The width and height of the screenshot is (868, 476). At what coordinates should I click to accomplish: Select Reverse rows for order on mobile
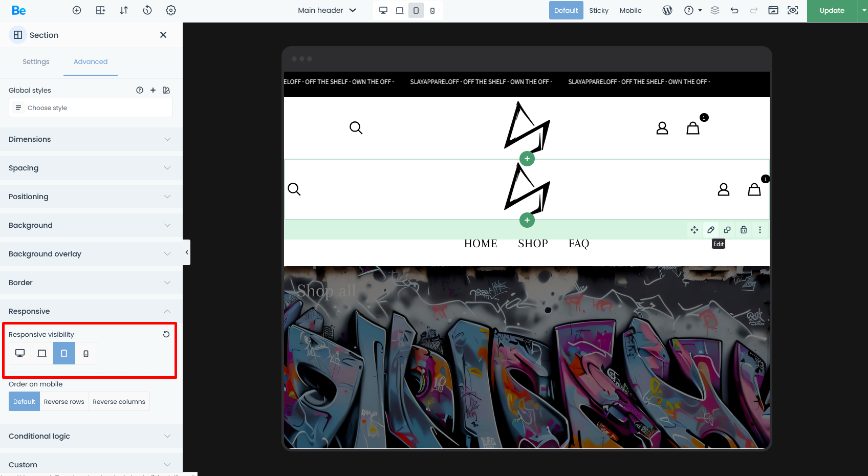tap(64, 402)
